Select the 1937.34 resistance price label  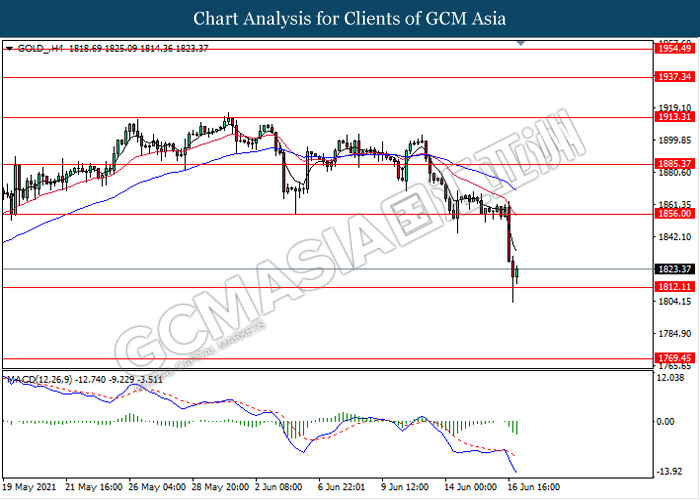pyautogui.click(x=675, y=77)
